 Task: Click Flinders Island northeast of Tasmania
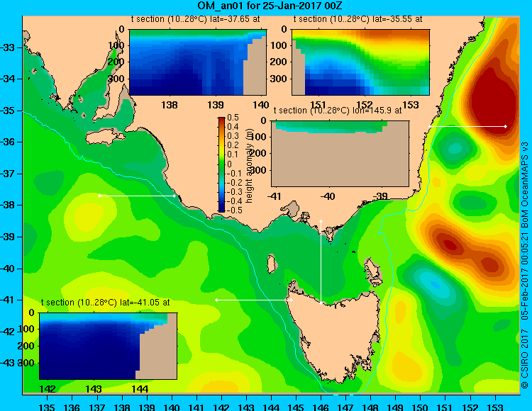click(x=372, y=271)
